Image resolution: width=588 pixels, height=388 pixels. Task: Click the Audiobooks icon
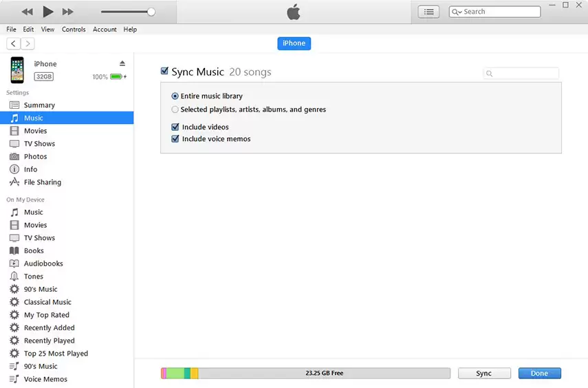pyautogui.click(x=14, y=263)
